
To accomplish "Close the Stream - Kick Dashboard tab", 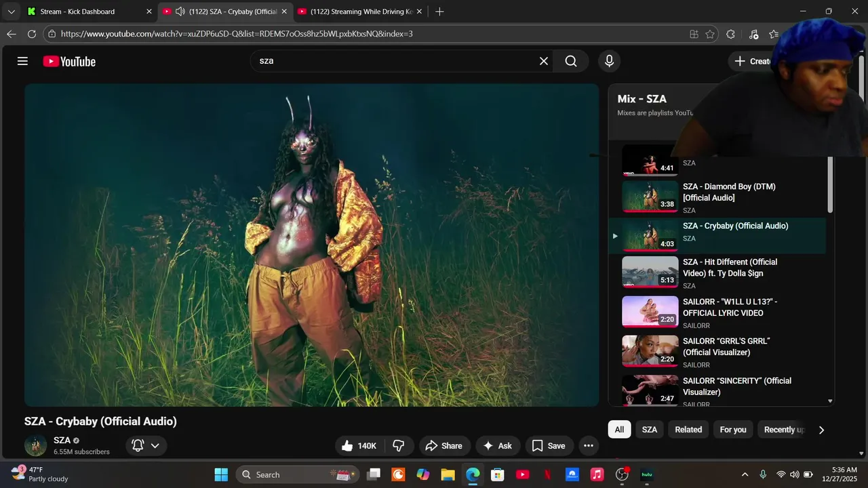I will point(149,12).
